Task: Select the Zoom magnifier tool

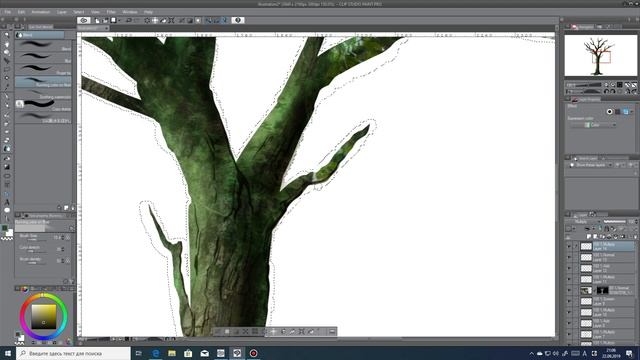Action: [x=7, y=36]
